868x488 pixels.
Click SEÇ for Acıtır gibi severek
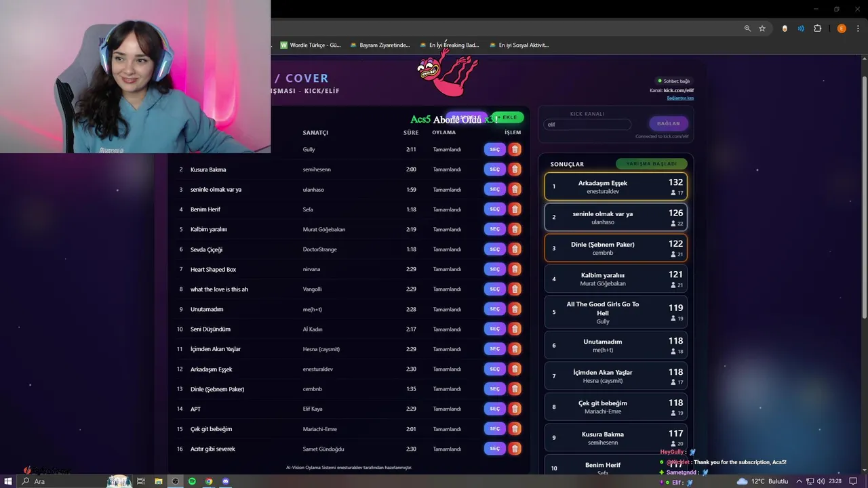click(x=494, y=449)
